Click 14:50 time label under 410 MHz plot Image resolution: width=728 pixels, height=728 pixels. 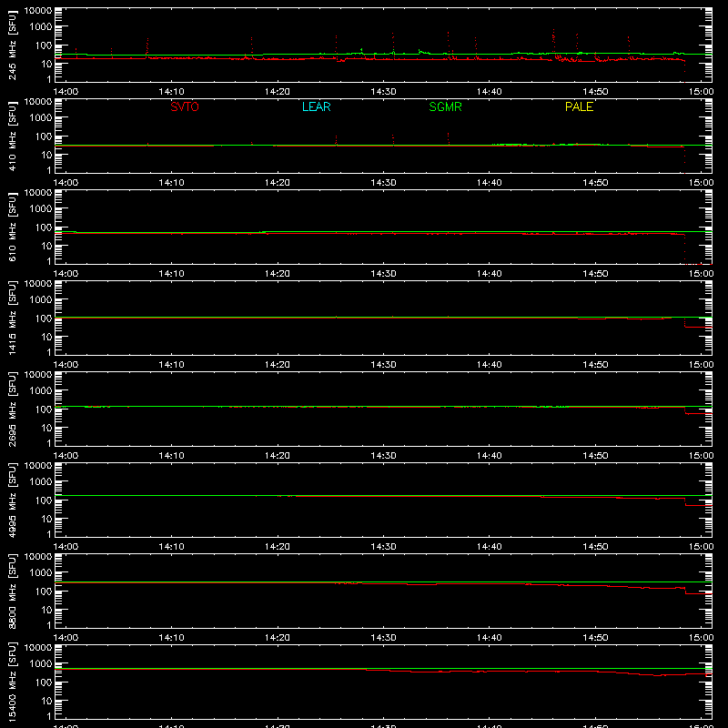(595, 183)
